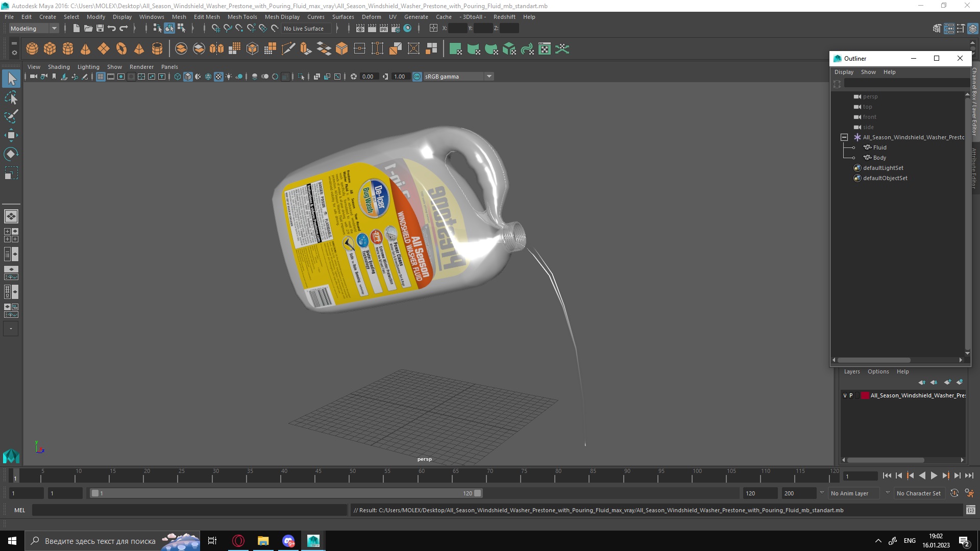
Task: Click the MEL command input field
Action: (x=189, y=510)
